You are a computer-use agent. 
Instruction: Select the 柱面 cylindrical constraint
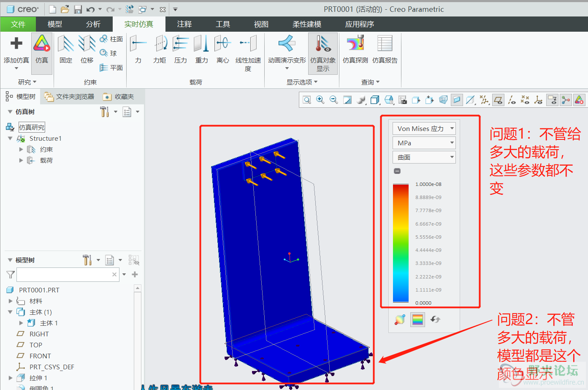click(111, 39)
